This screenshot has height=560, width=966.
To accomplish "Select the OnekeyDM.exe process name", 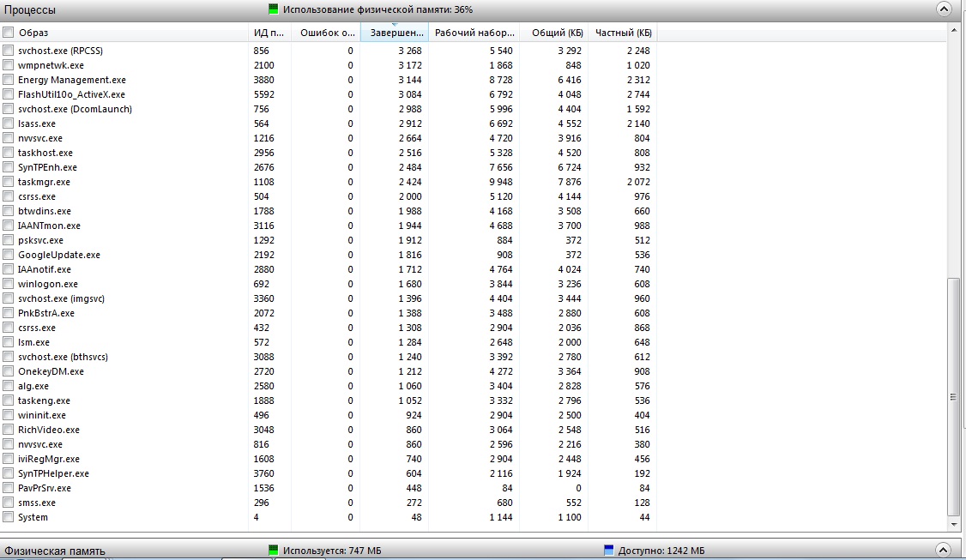I will click(51, 371).
